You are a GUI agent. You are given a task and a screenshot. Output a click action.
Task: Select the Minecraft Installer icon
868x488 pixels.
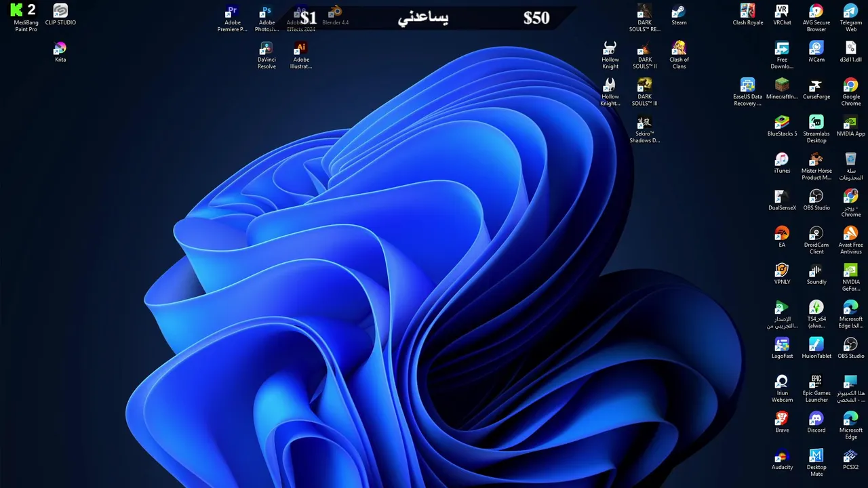click(x=782, y=89)
